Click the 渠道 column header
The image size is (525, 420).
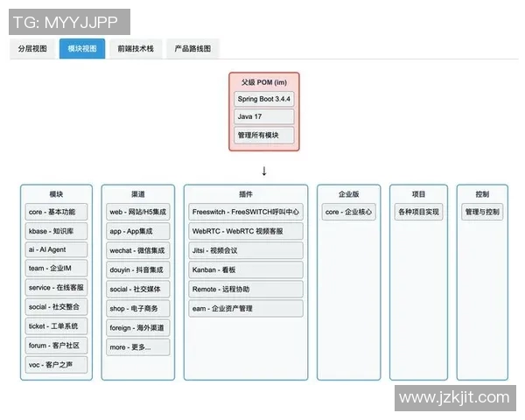coord(138,194)
